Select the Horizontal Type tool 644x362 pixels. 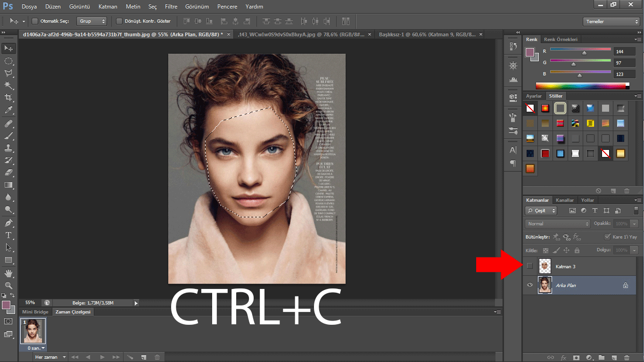8,235
